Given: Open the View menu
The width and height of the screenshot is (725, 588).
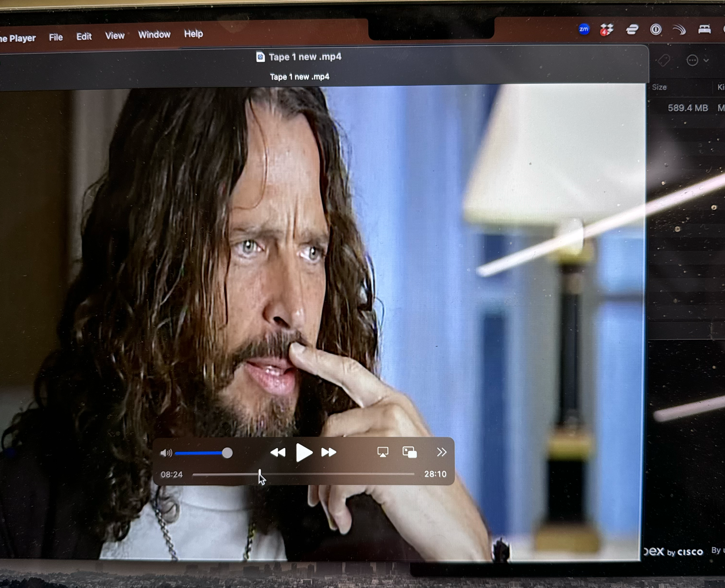Looking at the screenshot, I should click(114, 35).
